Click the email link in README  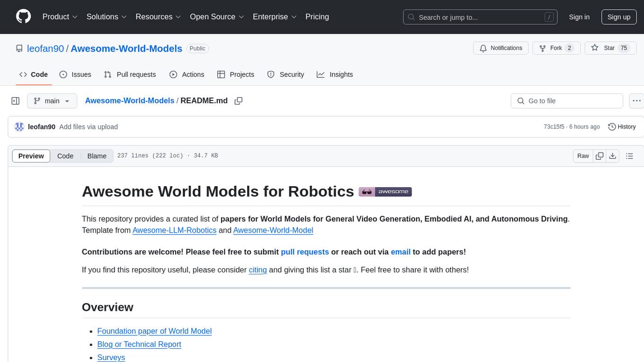coord(401,252)
